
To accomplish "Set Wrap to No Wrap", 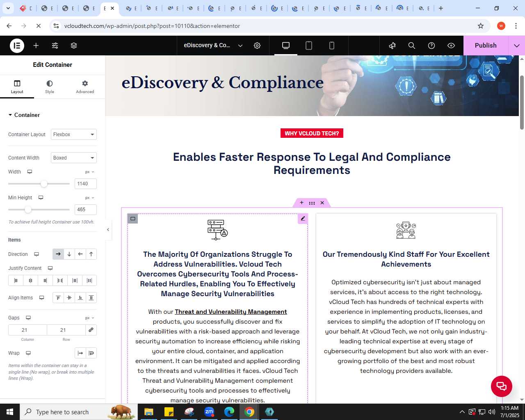I will pos(80,353).
